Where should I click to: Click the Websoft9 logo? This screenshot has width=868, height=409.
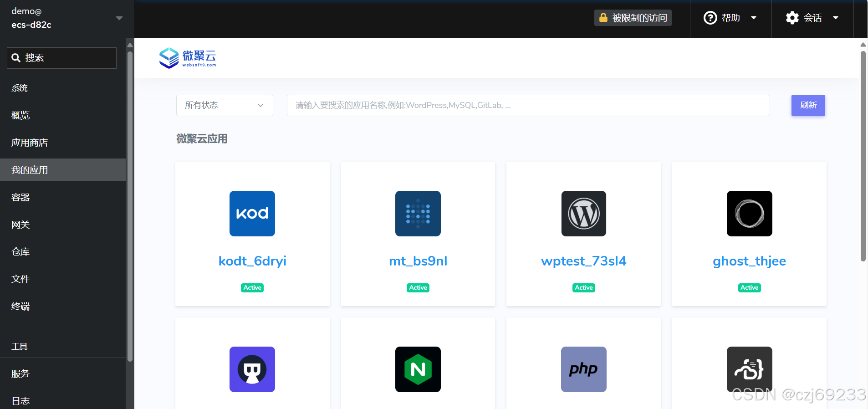(188, 58)
